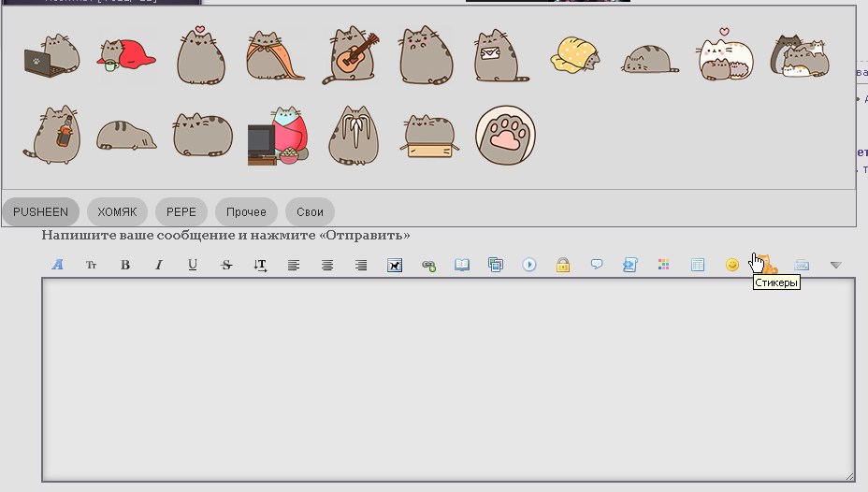Click the stacked windows icon
This screenshot has height=492, width=868.
[496, 265]
